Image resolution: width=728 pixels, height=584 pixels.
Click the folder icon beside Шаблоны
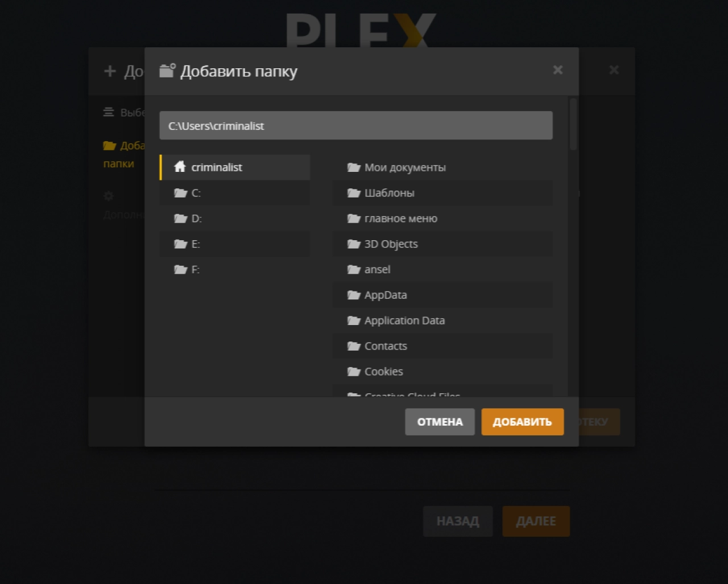coord(354,193)
